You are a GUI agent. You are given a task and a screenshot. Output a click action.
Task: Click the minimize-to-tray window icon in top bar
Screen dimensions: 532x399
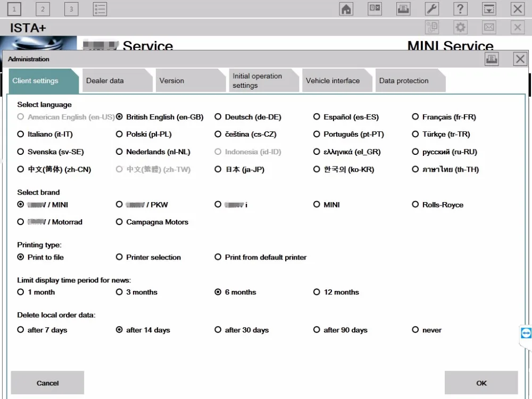click(x=489, y=9)
